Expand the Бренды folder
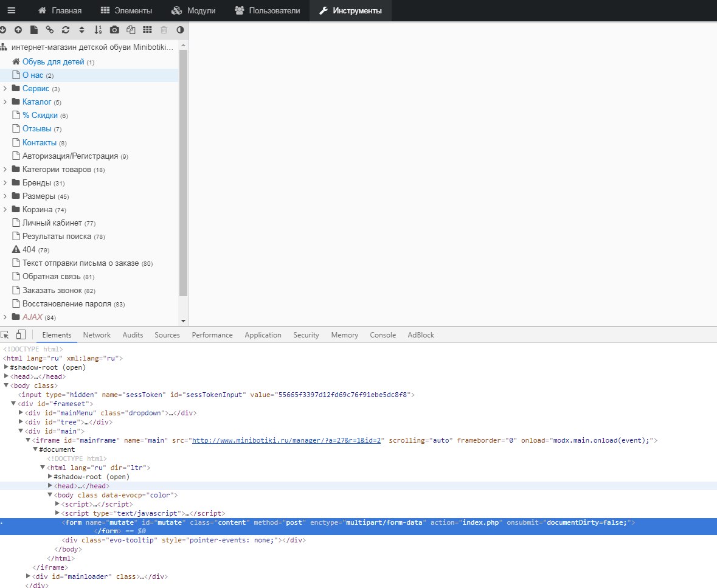This screenshot has width=717, height=588. [5, 182]
